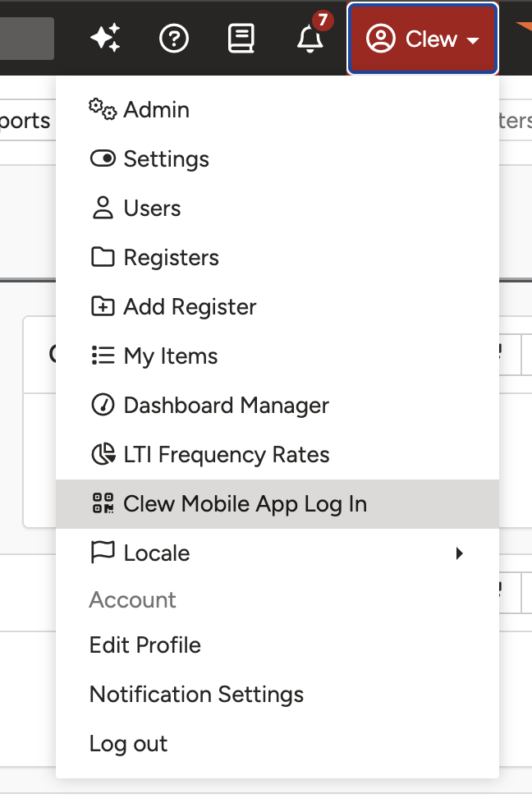The image size is (532, 803).
Task: Click the Add Register folder-plus icon
Action: pyautogui.click(x=103, y=306)
